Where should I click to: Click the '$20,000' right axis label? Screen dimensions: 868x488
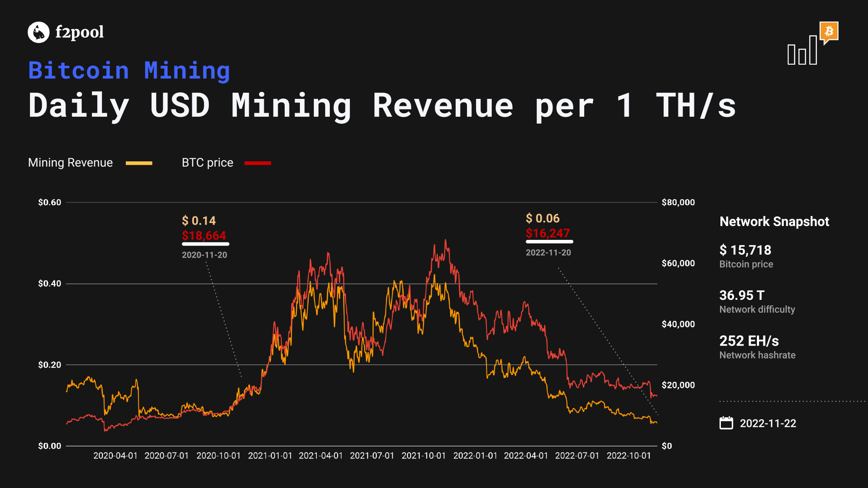point(678,385)
